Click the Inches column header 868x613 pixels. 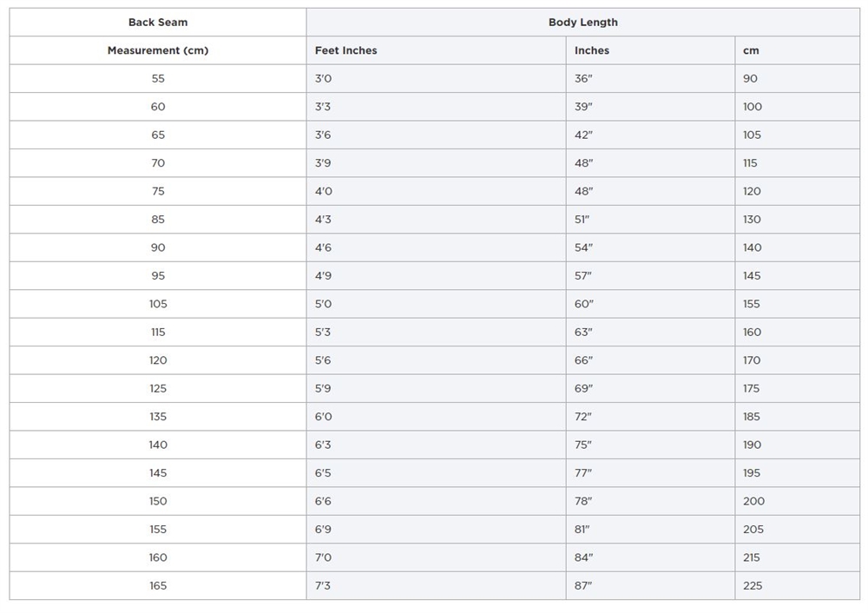click(591, 50)
